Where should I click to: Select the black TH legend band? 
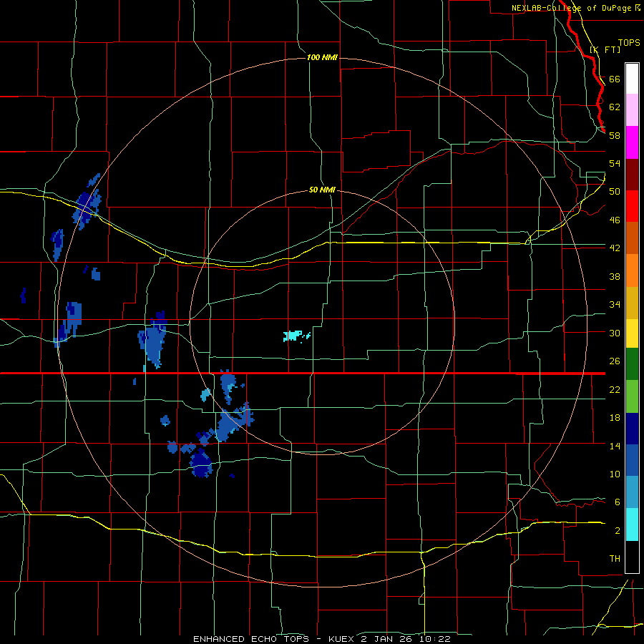[x=632, y=557]
